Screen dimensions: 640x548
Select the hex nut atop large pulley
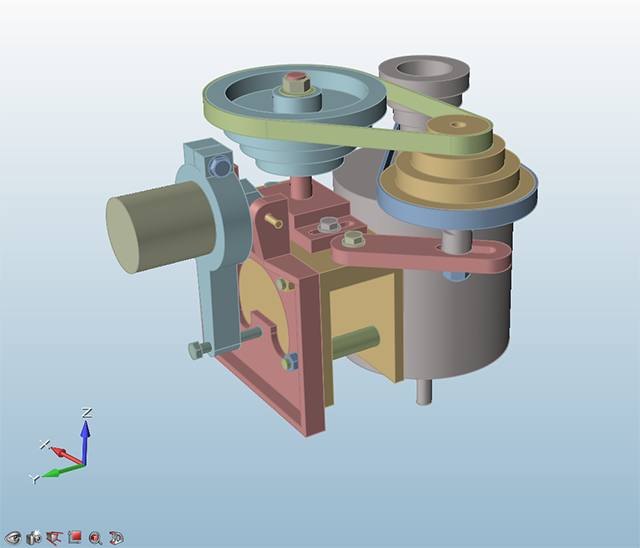point(295,83)
